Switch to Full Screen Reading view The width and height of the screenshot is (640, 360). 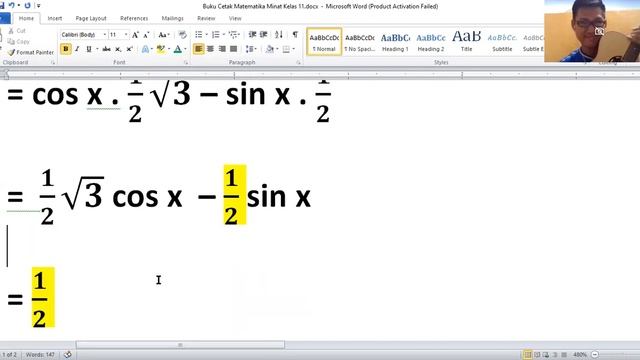pyautogui.click(x=537, y=355)
